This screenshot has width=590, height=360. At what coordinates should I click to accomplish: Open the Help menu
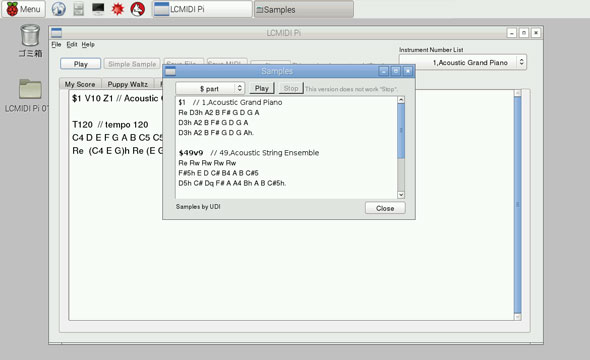[88, 44]
